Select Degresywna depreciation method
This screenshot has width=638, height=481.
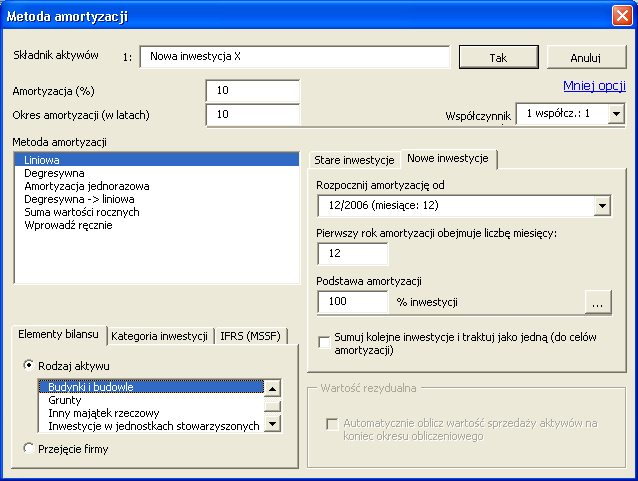(x=156, y=173)
